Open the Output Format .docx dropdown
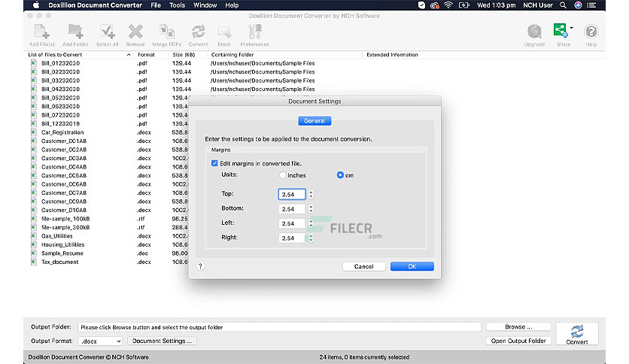This screenshot has height=364, width=629. [x=100, y=341]
